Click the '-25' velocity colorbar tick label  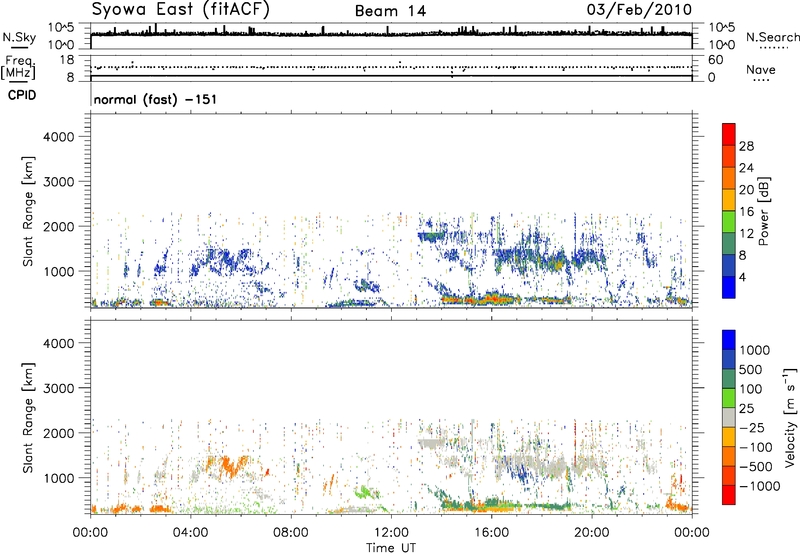click(x=752, y=427)
